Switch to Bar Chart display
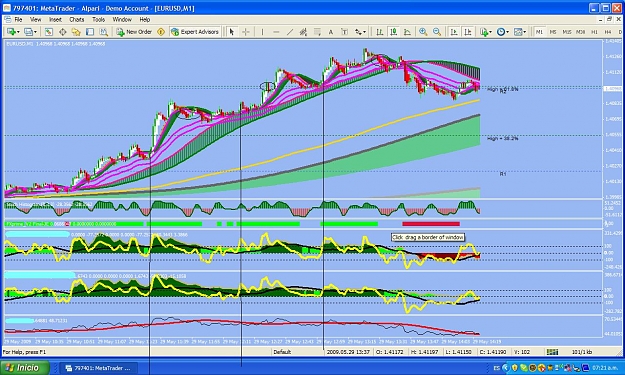625x375 pixels. coord(379,32)
